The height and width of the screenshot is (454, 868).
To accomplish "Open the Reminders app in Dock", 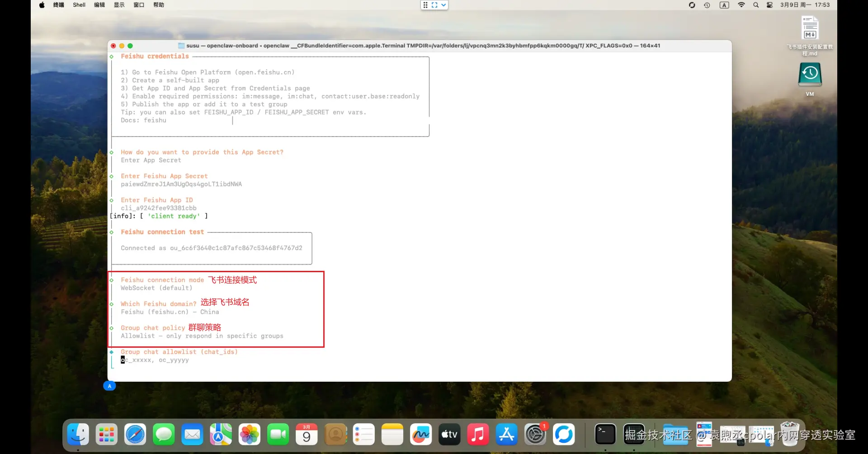I will 364,435.
